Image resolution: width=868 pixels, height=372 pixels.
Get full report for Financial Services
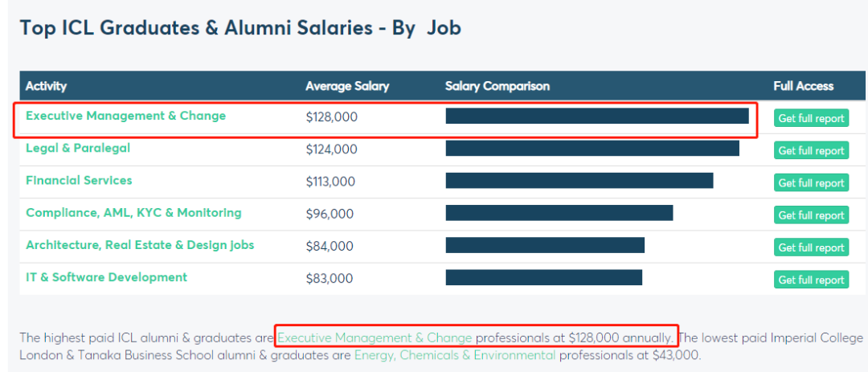pyautogui.click(x=811, y=183)
